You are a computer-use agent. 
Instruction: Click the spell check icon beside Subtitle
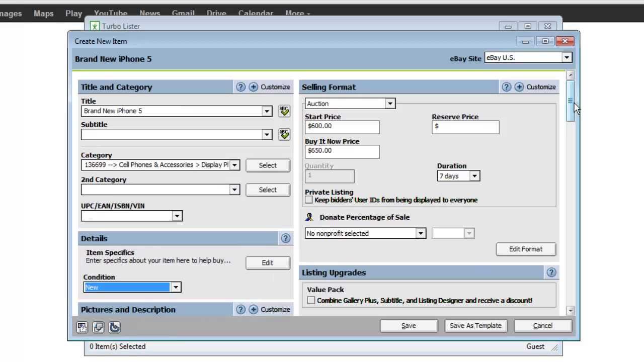pos(284,134)
